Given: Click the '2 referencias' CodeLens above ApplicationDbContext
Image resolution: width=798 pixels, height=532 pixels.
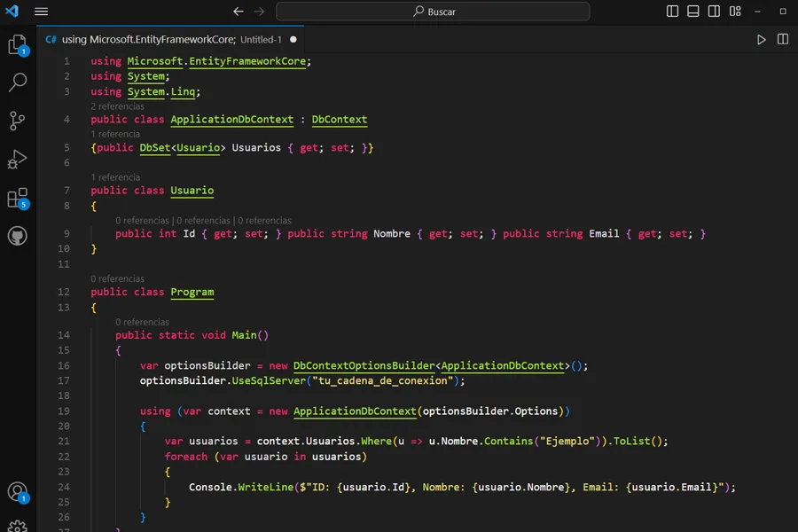Looking at the screenshot, I should [118, 106].
